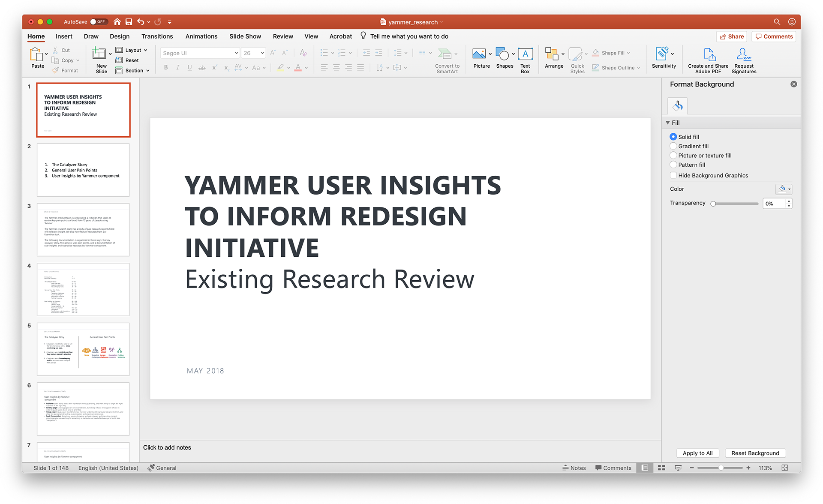Switch to the Animations tab
Screen dimensions: 823x504
tap(201, 36)
